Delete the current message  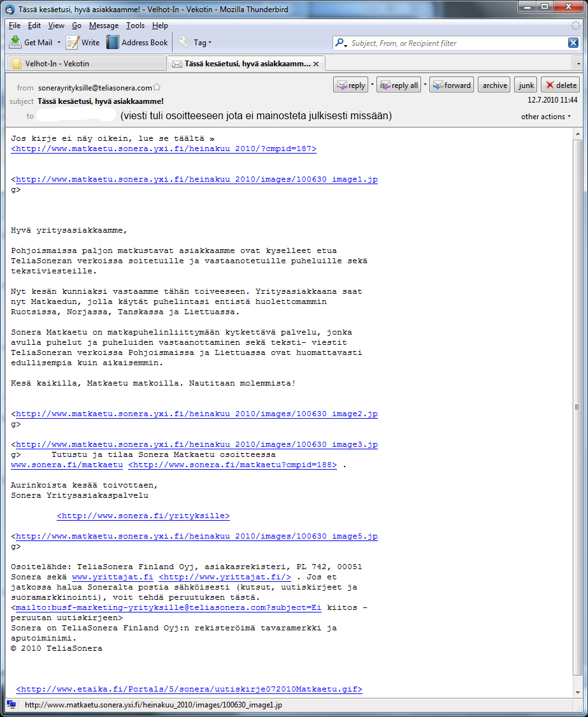[x=560, y=85]
